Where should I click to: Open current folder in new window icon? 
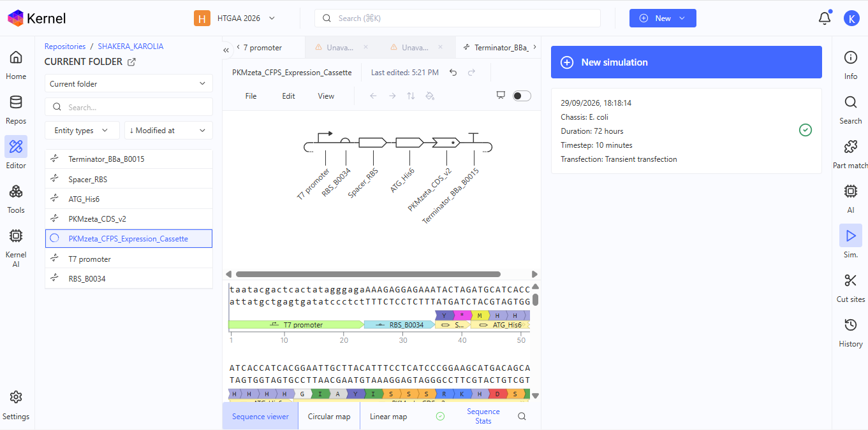131,62
